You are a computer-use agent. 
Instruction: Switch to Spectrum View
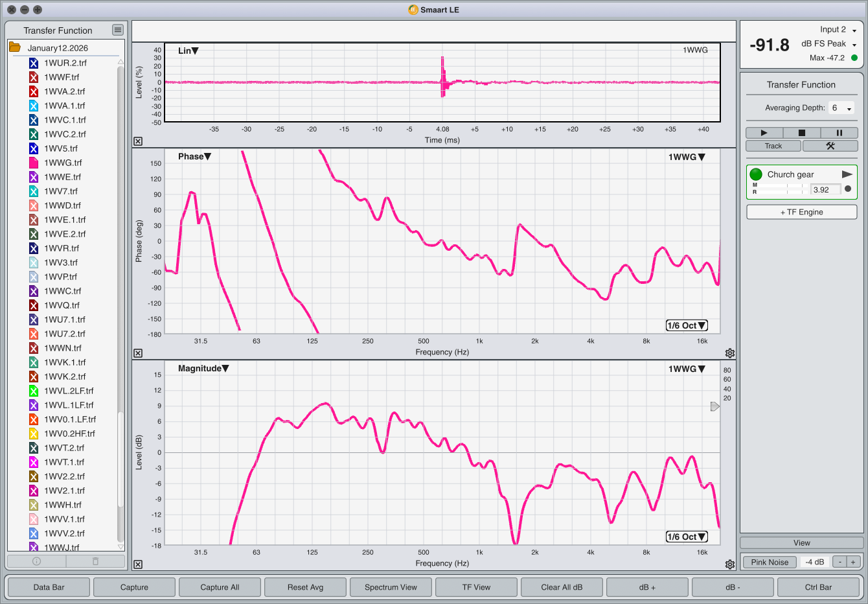[391, 587]
